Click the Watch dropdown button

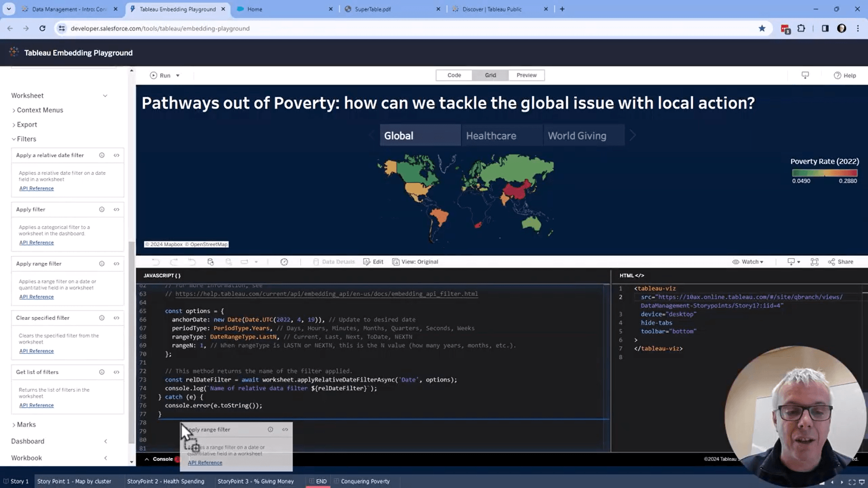click(x=748, y=262)
